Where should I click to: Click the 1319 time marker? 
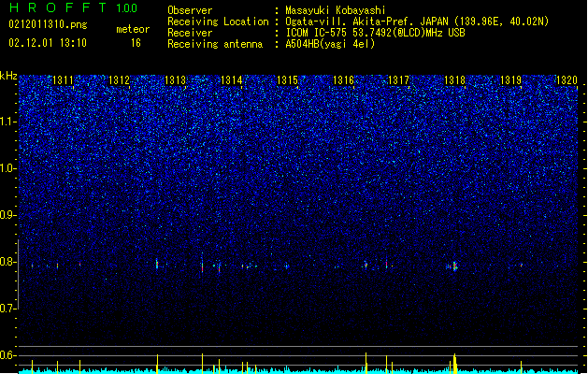511,80
